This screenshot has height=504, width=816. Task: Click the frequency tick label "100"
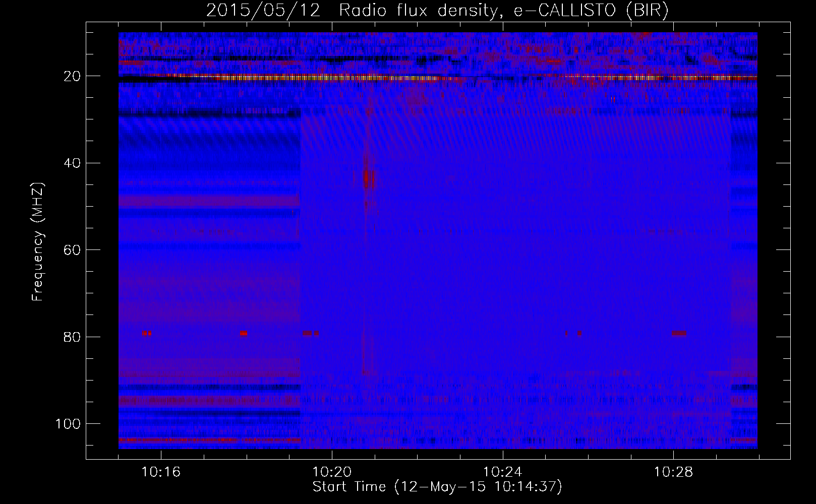pos(68,424)
